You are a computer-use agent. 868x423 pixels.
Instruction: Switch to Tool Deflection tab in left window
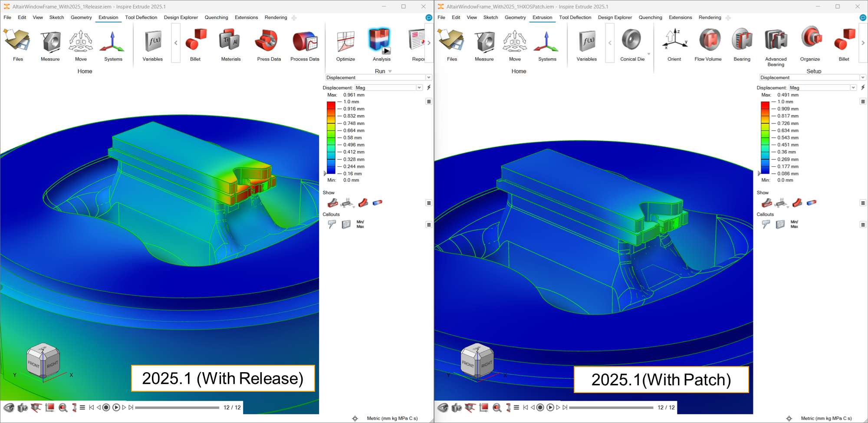tap(141, 17)
